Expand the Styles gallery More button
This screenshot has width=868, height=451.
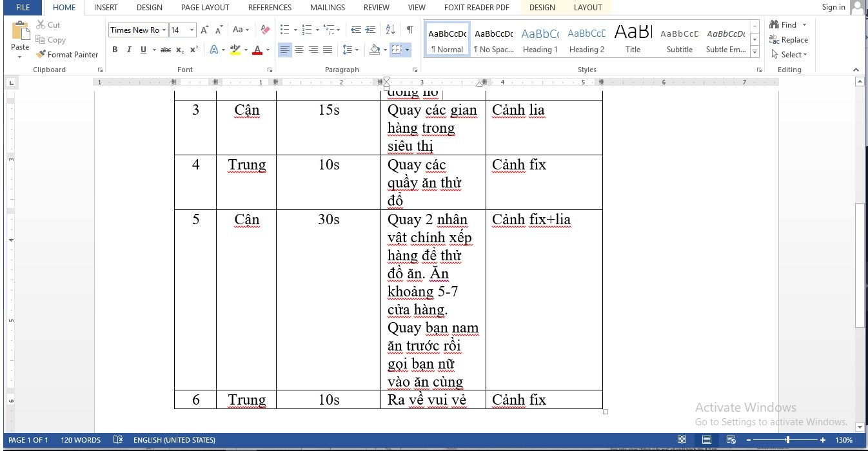click(x=755, y=52)
